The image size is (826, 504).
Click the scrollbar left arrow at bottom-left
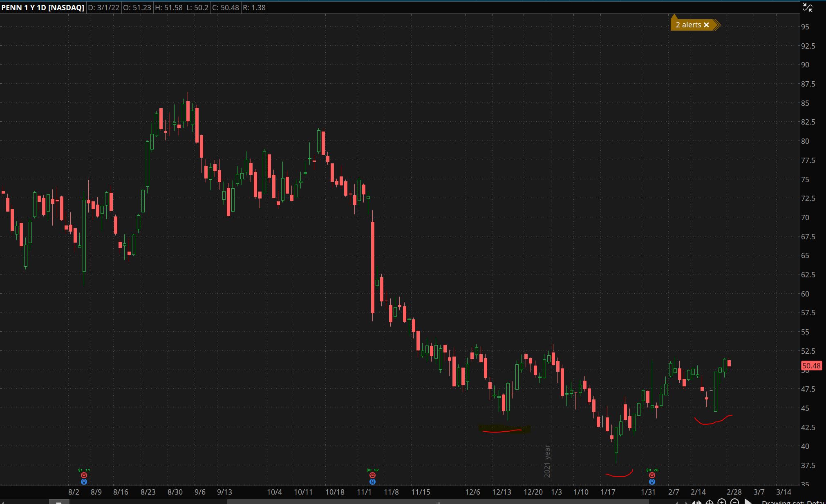click(x=2, y=502)
